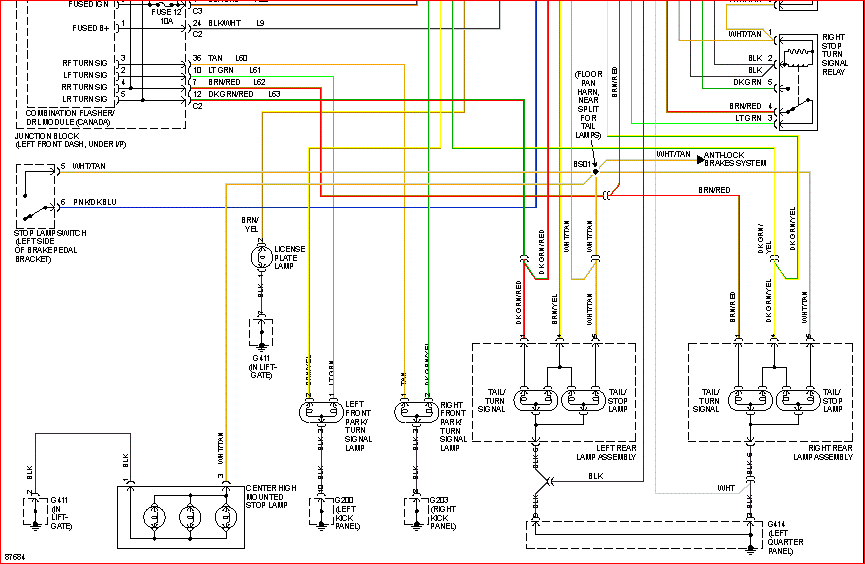Select the right rear tail/stop lamp bulb symbol
The width and height of the screenshot is (865, 564).
[798, 400]
